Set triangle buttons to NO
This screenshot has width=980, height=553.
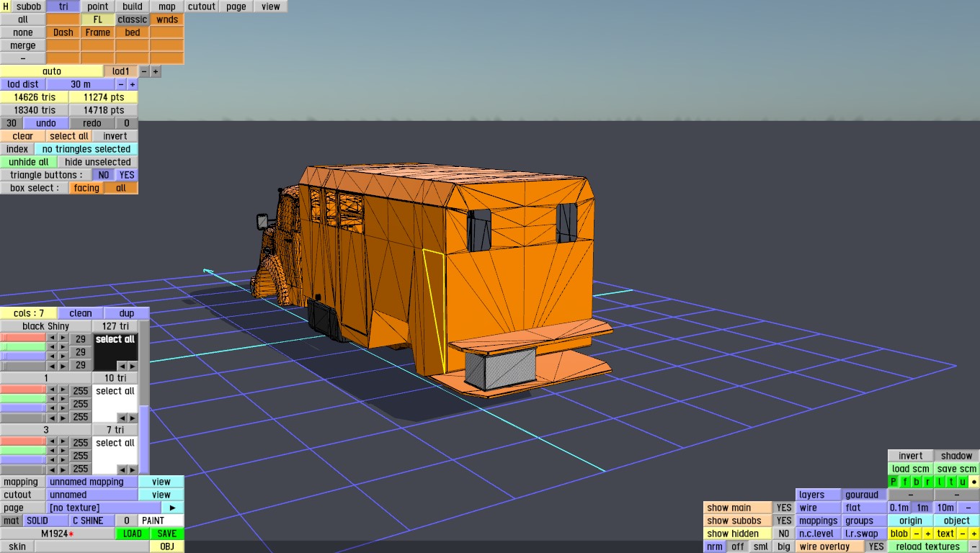point(104,175)
